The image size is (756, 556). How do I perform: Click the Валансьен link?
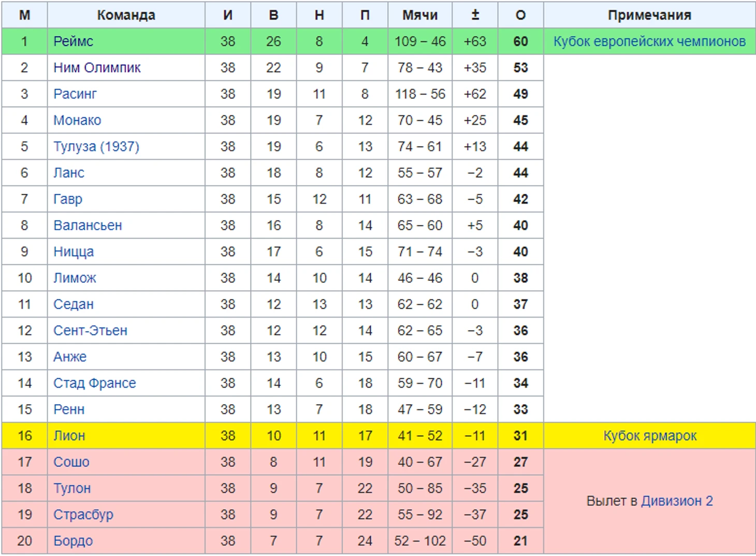point(88,225)
